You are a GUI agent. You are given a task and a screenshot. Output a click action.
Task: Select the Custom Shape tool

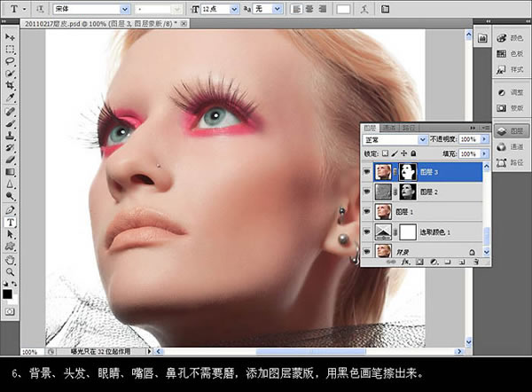[x=10, y=247]
